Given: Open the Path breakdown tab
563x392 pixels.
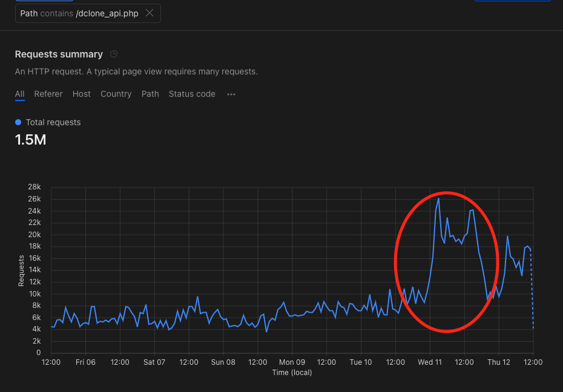Looking at the screenshot, I should 150,94.
